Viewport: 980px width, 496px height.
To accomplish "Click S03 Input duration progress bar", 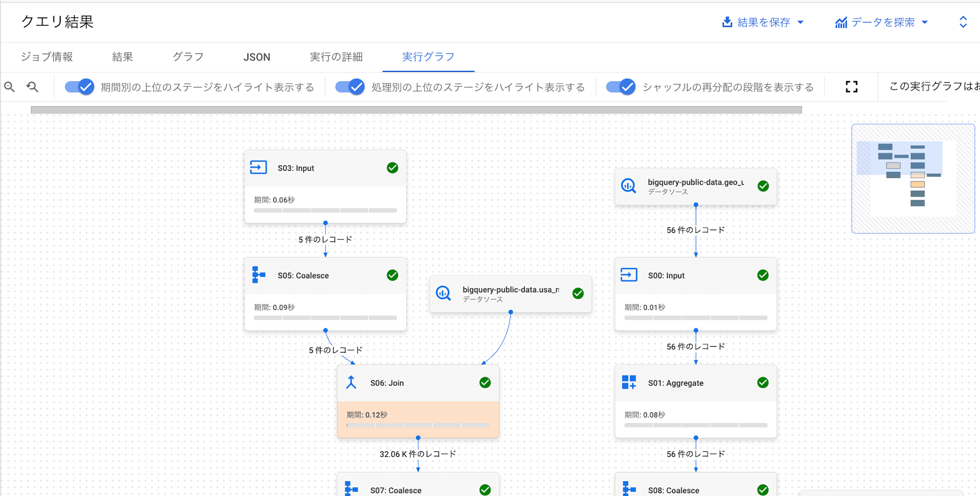I will click(325, 210).
